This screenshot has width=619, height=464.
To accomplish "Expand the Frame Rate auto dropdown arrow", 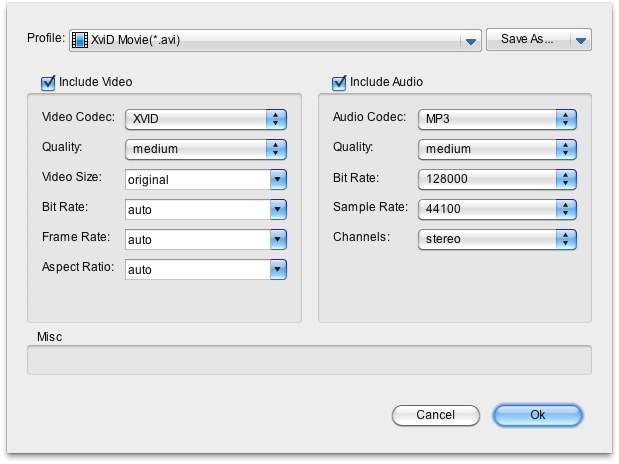I will (x=278, y=239).
